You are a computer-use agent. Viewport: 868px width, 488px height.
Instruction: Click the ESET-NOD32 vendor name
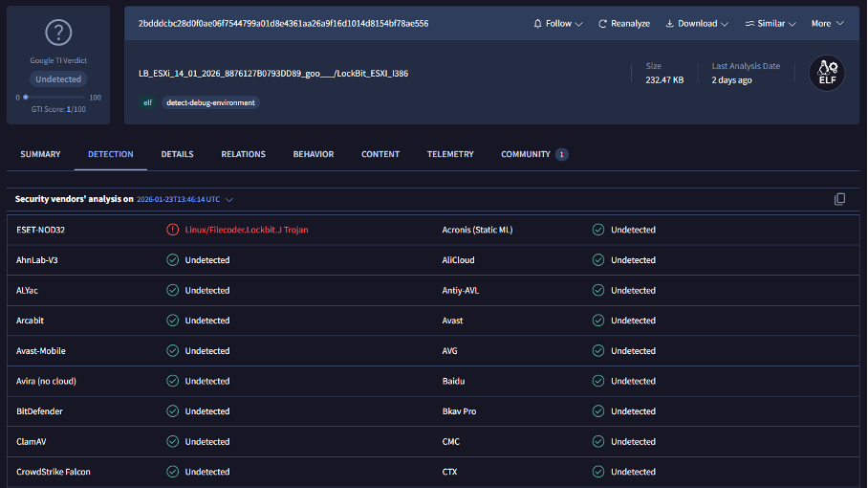tap(40, 230)
